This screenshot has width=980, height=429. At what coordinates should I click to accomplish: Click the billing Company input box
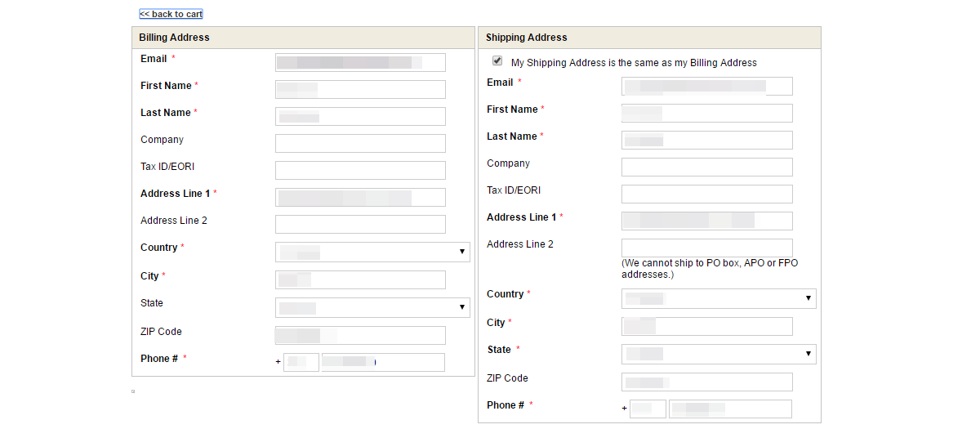click(x=360, y=143)
